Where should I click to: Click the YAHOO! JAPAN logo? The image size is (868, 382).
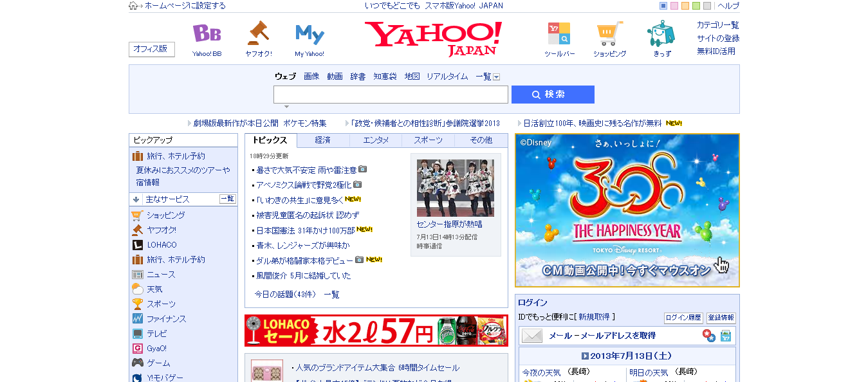tap(433, 39)
